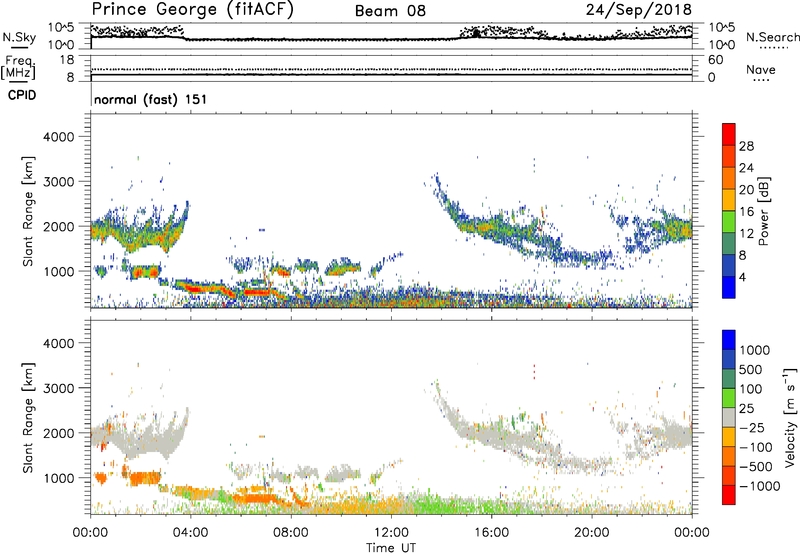This screenshot has width=800, height=554.
Task: Click the "3000" tick on the power panel
Action: tap(58, 182)
